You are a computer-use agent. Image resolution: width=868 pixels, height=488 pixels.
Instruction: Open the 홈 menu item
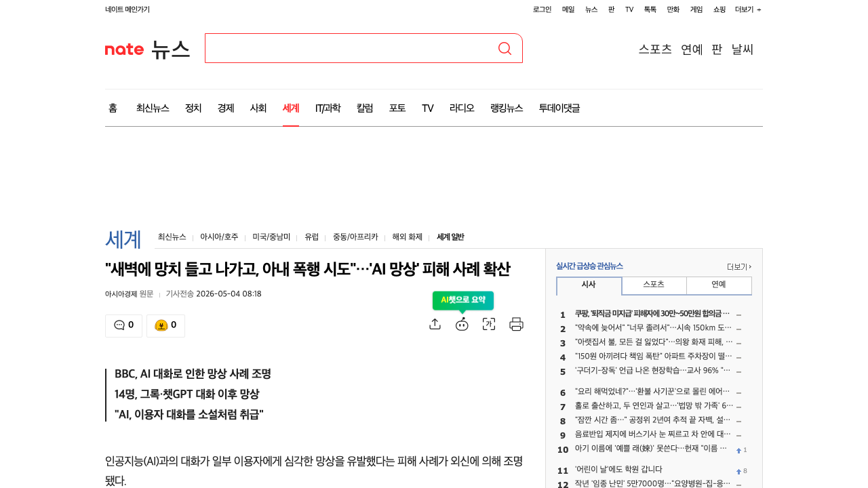coord(113,108)
